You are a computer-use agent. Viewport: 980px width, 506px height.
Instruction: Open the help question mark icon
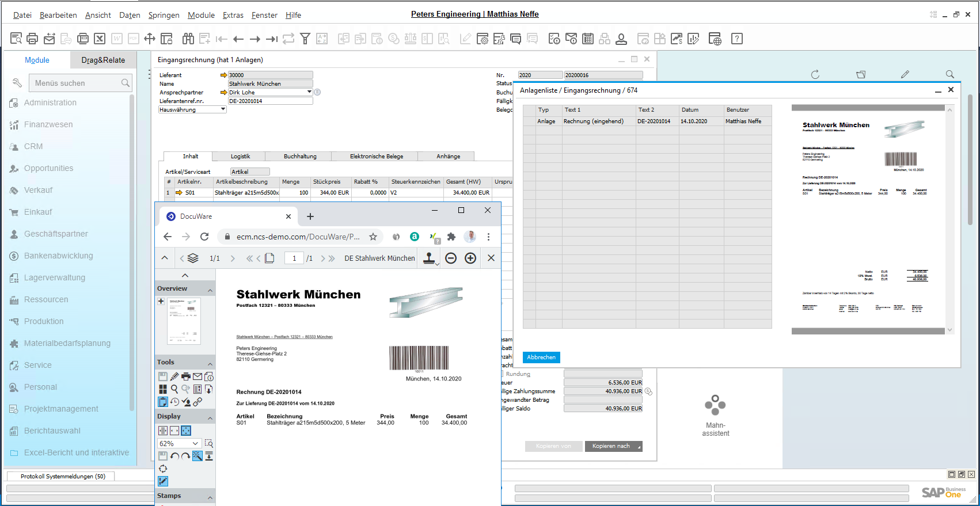(736, 39)
